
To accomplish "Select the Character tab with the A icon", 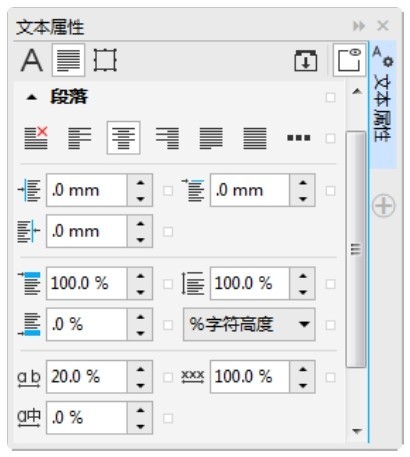I will (32, 60).
